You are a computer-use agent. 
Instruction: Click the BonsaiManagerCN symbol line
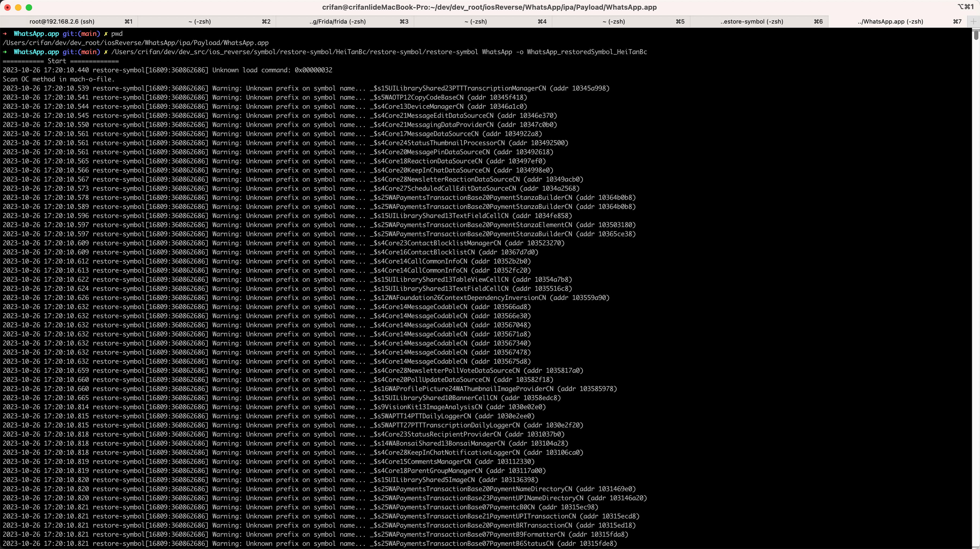[285, 443]
